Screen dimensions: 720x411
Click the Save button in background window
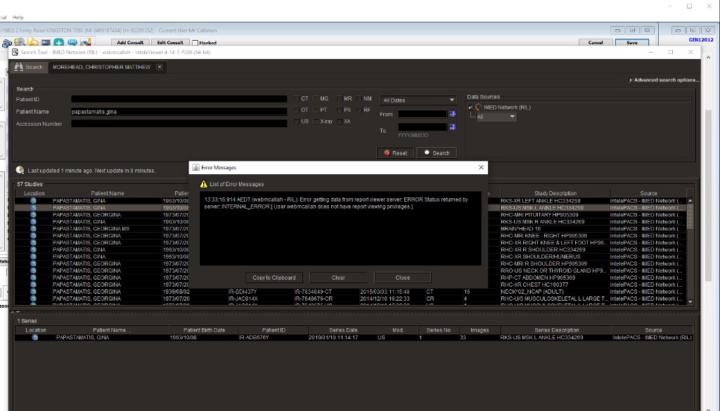632,43
